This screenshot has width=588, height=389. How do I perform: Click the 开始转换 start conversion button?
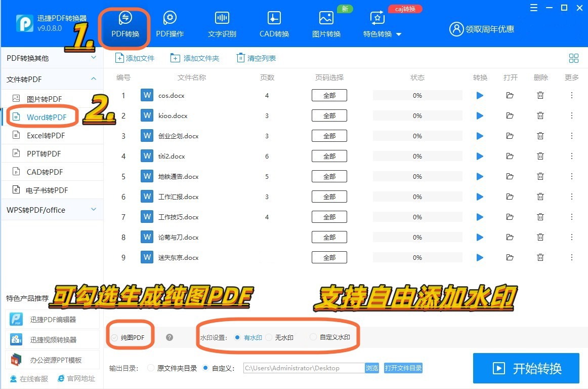(526, 368)
